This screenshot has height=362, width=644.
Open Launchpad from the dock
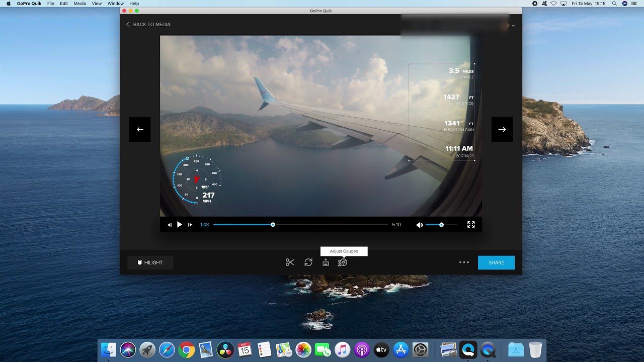(147, 349)
